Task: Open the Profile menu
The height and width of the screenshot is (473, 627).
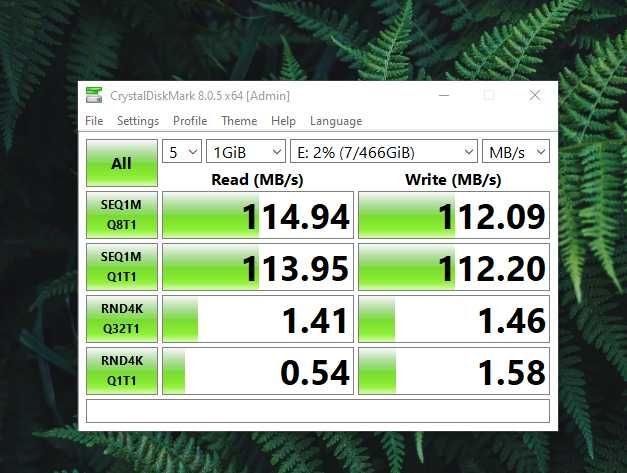Action: (190, 121)
